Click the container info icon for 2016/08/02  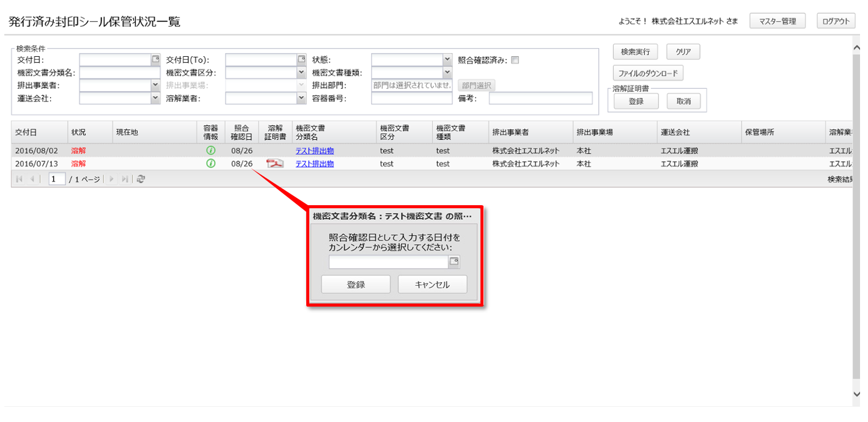(x=211, y=151)
